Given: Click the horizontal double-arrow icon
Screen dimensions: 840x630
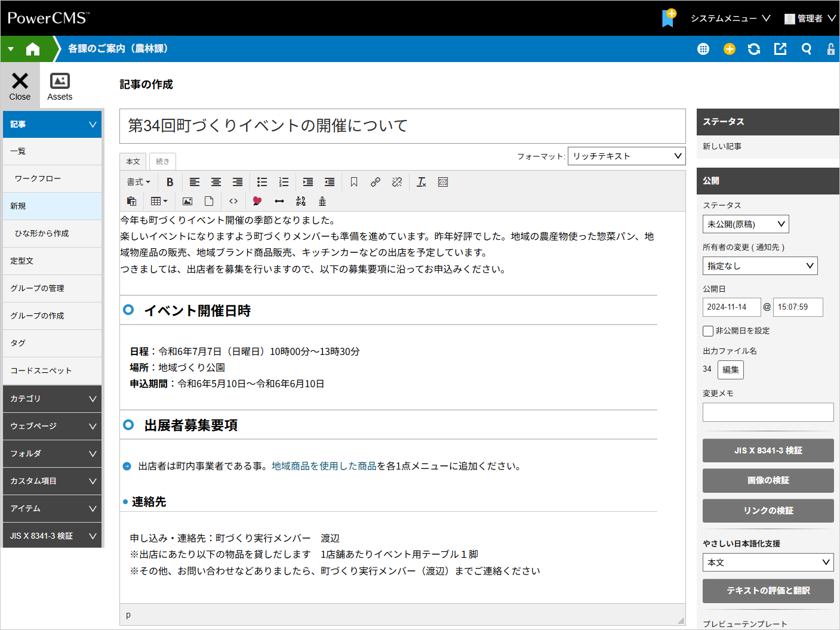Looking at the screenshot, I should [x=279, y=201].
